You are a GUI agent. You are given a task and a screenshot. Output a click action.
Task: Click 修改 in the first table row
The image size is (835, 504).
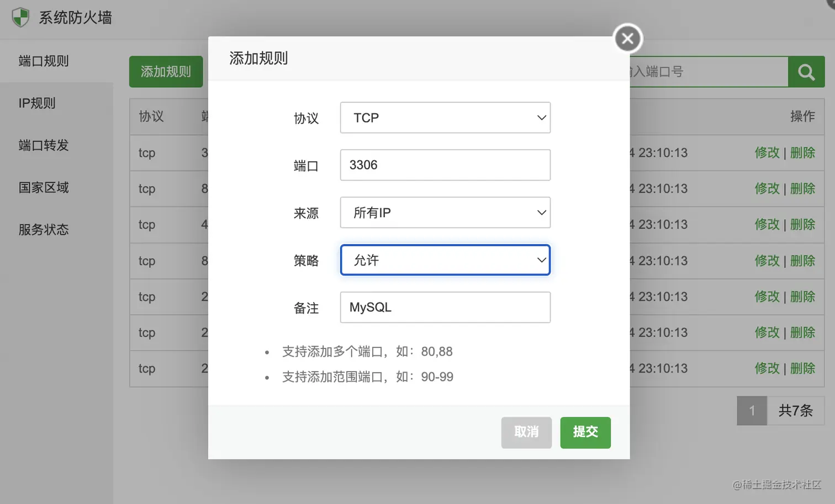click(767, 153)
